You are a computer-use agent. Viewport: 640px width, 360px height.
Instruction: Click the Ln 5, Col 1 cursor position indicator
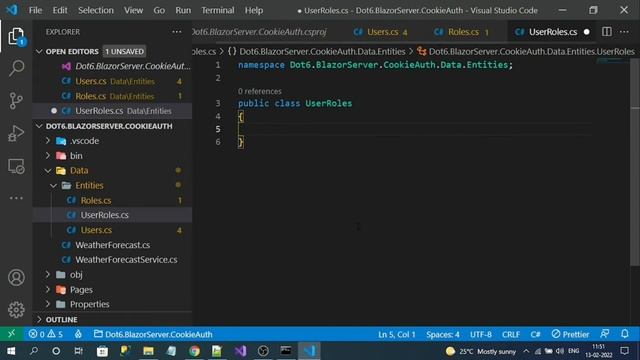[396, 334]
